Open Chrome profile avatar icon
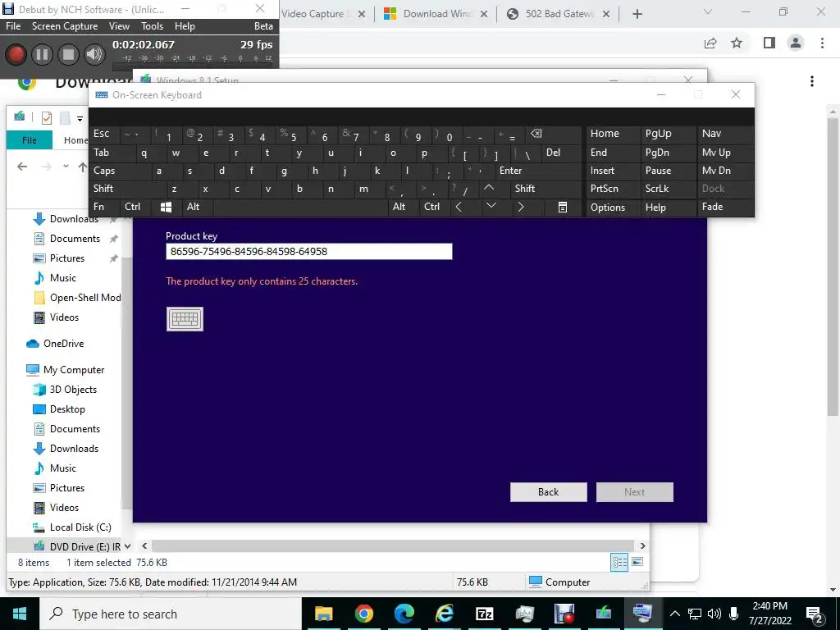Screen dimensions: 840x630 (x=796, y=43)
